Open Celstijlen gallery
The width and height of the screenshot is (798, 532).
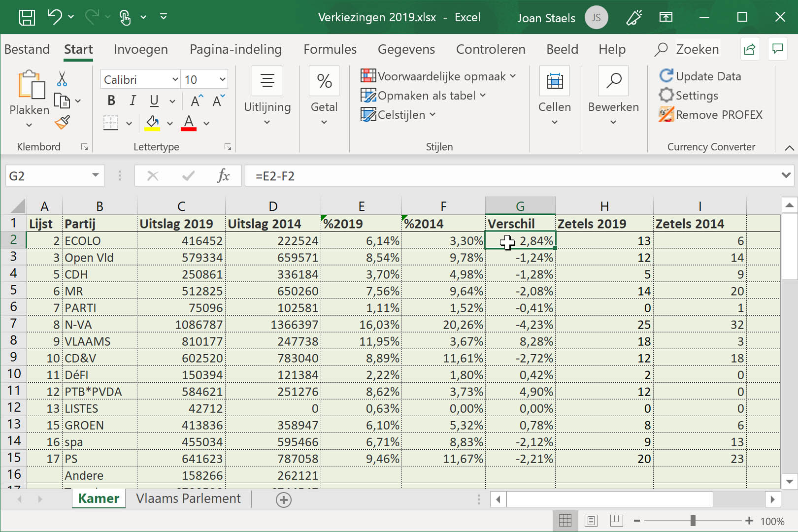pos(399,114)
